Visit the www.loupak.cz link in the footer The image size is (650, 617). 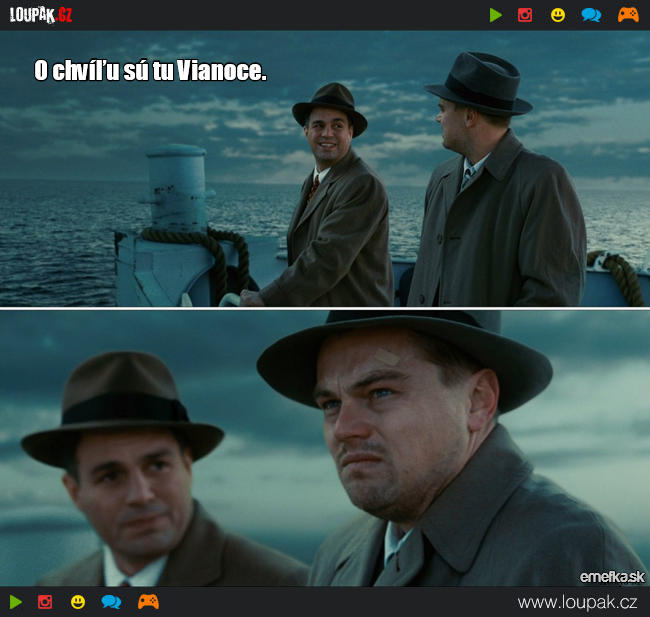click(x=577, y=602)
